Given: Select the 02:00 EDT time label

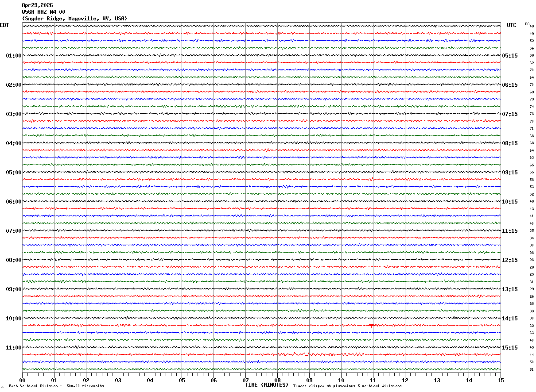Looking at the screenshot, I should 14,85.
